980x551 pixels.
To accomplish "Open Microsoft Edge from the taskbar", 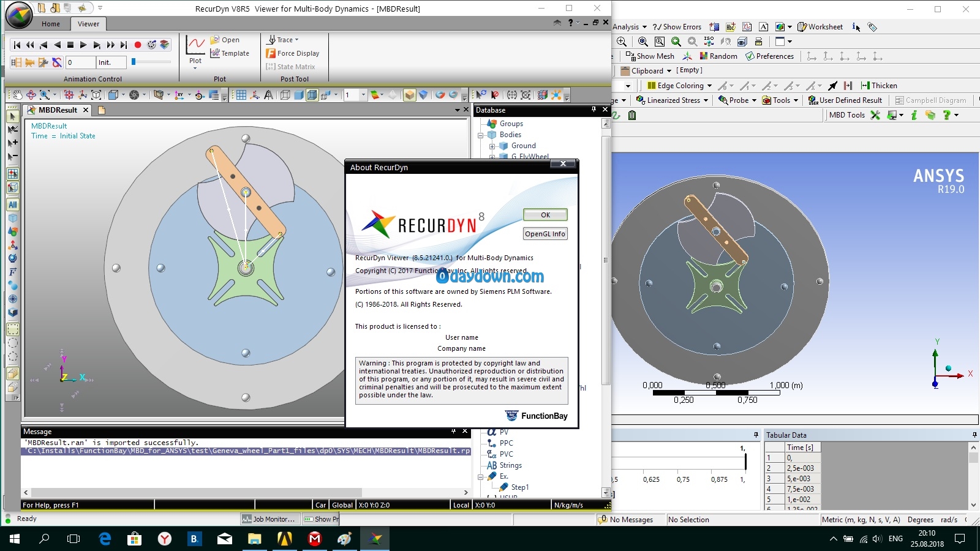I will (105, 539).
